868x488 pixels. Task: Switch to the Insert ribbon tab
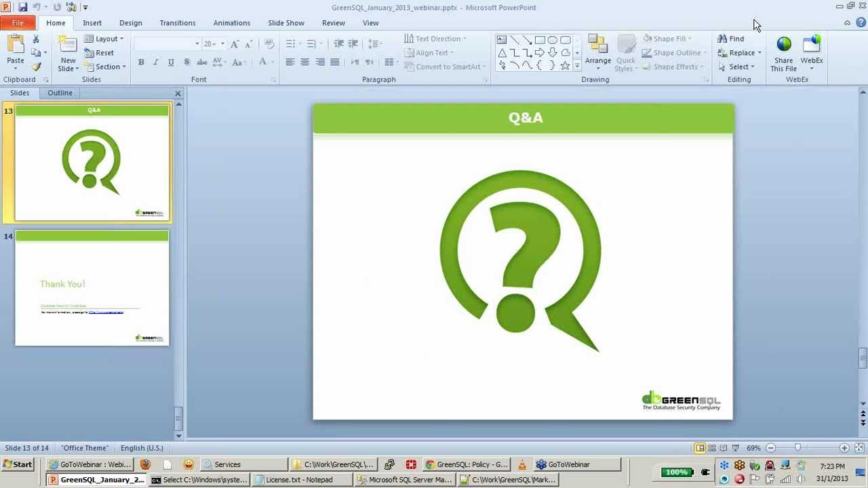[92, 23]
